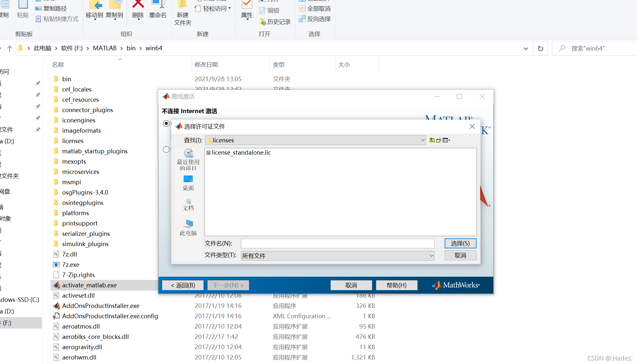Viewport: 637px width, 364px height.
Task: Select the top radio option in 离线激活 dialog
Action: click(x=166, y=123)
